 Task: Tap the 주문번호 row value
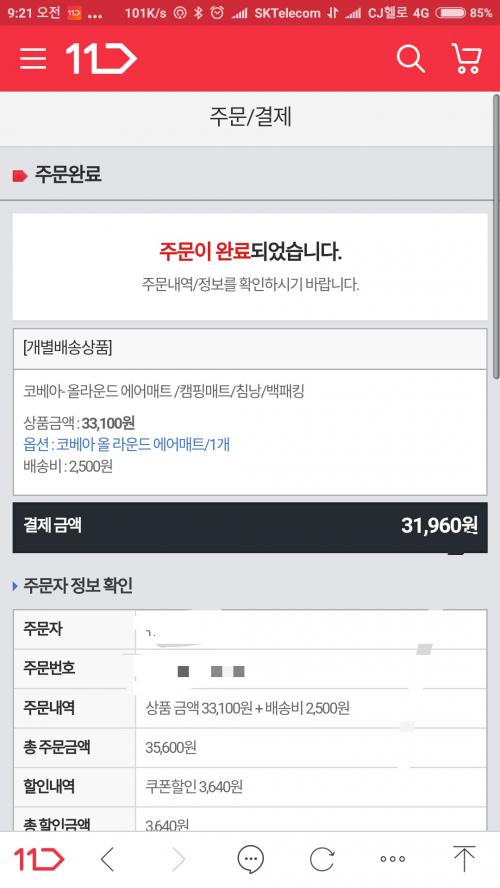311,669
